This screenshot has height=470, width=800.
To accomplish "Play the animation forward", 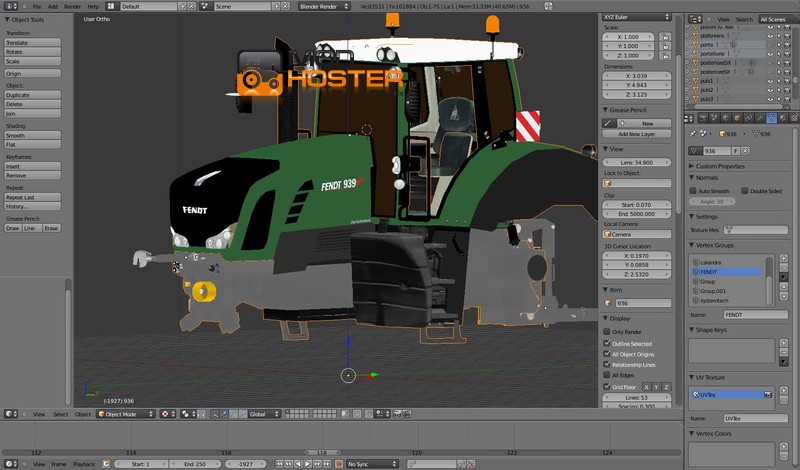I will pos(308,464).
